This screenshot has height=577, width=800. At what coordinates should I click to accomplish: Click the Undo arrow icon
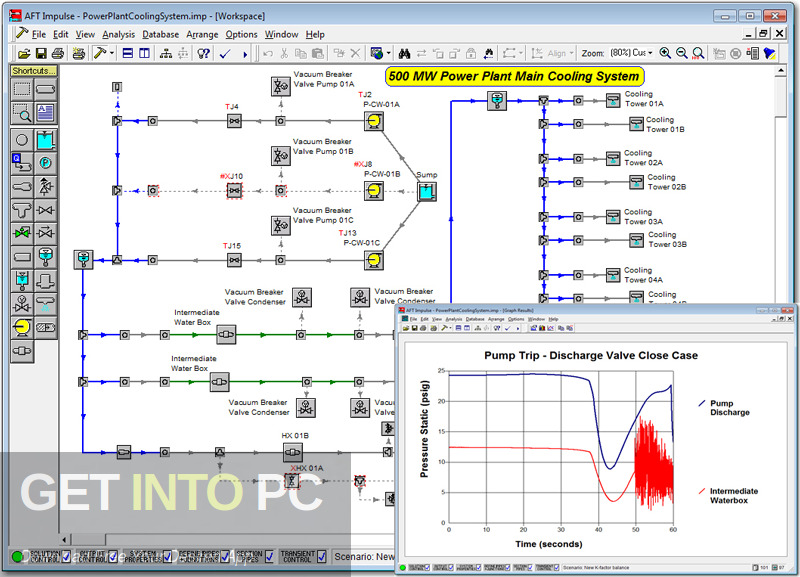coord(268,53)
